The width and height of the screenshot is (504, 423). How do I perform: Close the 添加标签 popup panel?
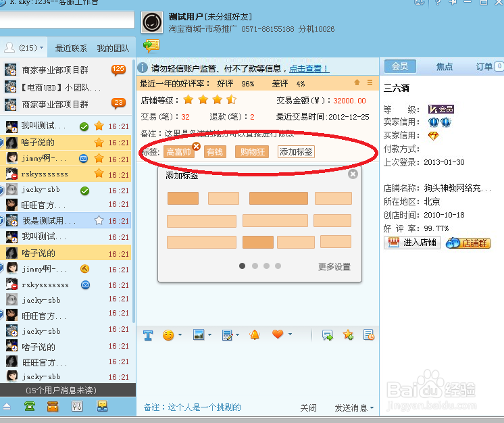pyautogui.click(x=353, y=174)
